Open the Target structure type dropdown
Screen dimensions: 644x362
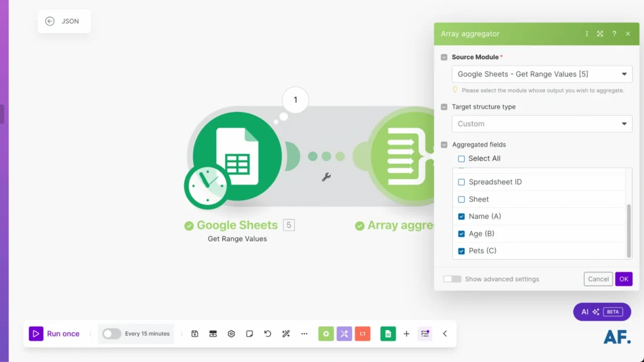[x=541, y=124]
